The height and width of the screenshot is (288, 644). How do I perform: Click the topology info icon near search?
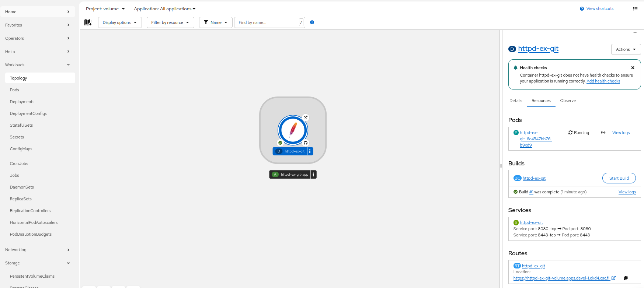pyautogui.click(x=312, y=22)
